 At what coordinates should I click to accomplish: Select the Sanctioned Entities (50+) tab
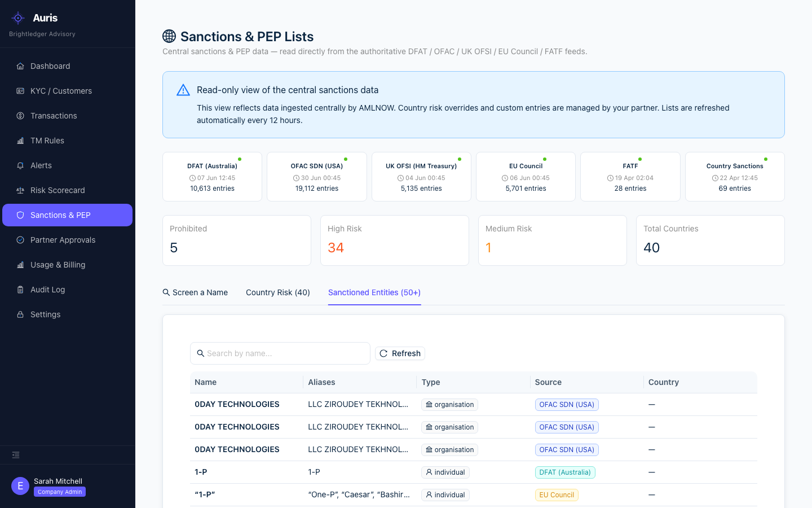pyautogui.click(x=374, y=292)
